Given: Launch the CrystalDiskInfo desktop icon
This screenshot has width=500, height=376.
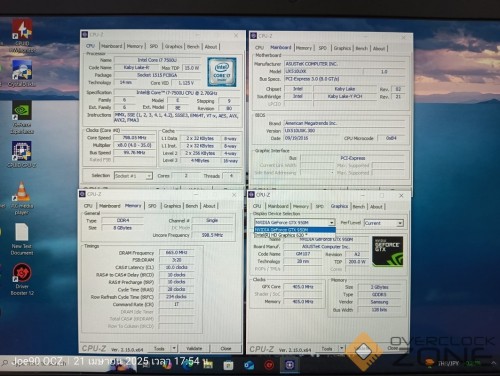Looking at the screenshot, I should (22, 74).
